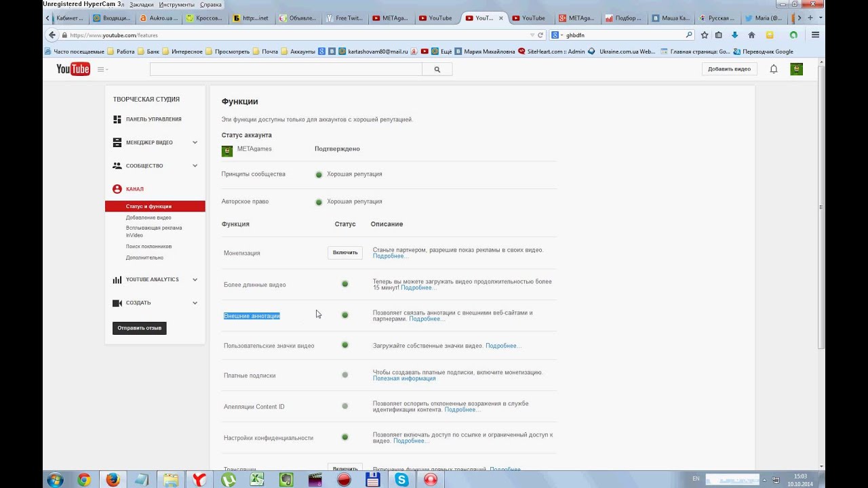The height and width of the screenshot is (488, 868).
Task: Click the Панель управления dashboard icon
Action: tap(117, 119)
